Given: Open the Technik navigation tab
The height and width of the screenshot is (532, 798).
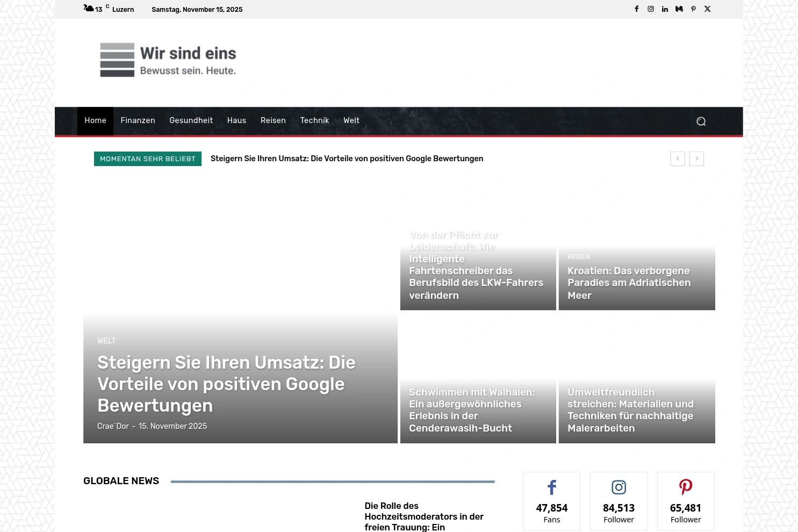Looking at the screenshot, I should tap(314, 120).
